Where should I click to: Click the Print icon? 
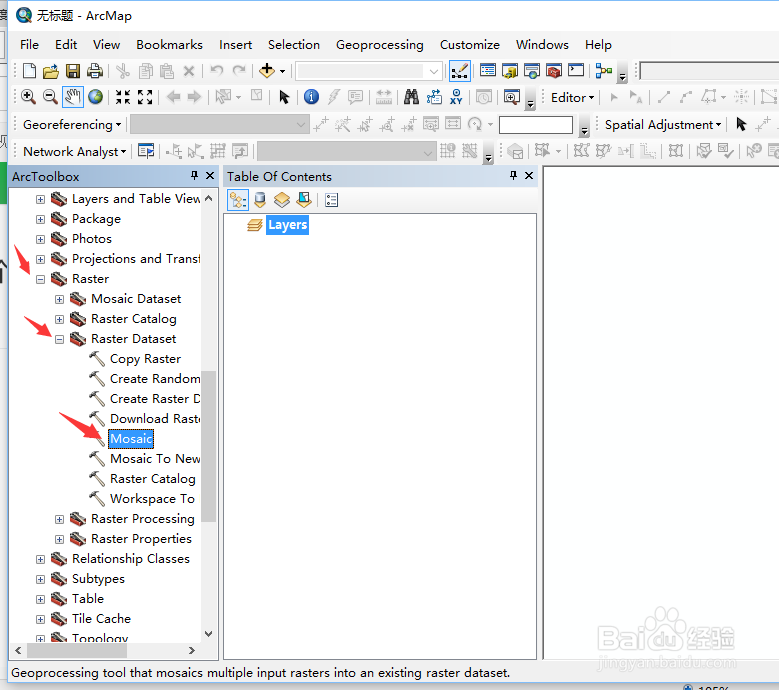[x=94, y=71]
